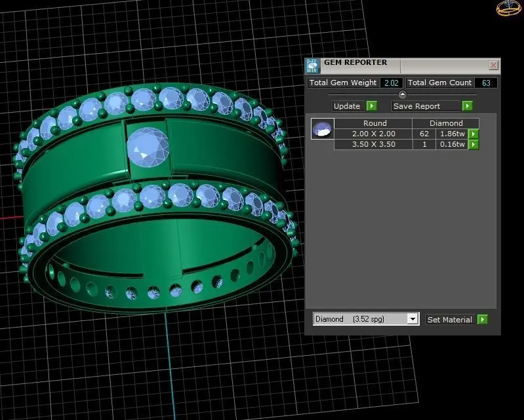
Task: Close the Gem Reporter panel
Action: 493,65
